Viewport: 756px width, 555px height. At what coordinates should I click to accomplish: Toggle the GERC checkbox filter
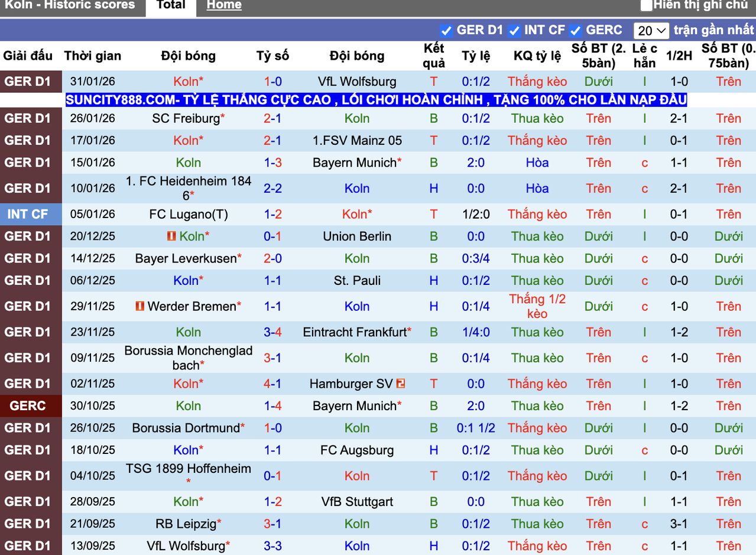(576, 31)
